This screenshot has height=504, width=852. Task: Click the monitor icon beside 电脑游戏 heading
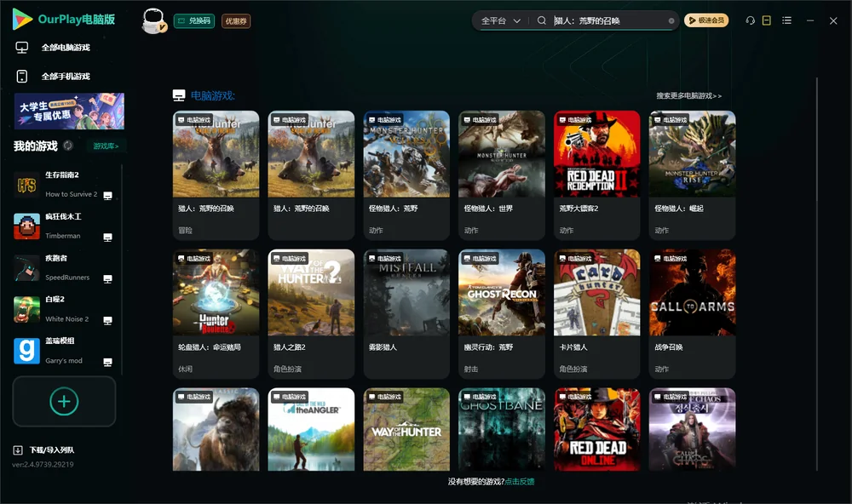pos(179,95)
